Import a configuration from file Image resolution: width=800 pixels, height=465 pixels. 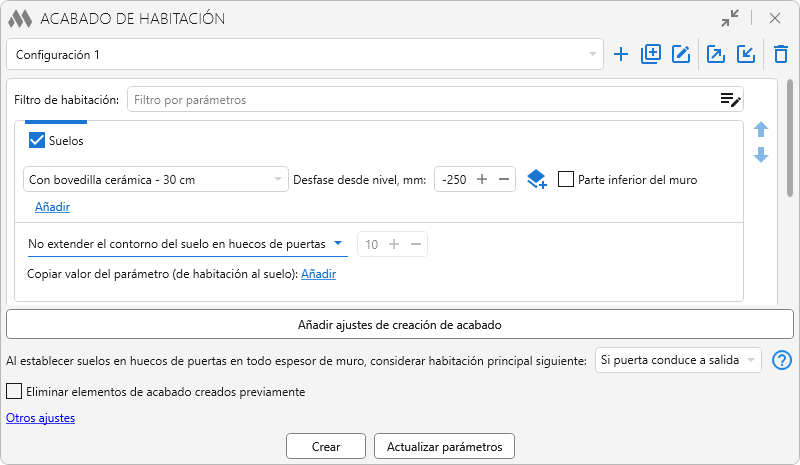tap(745, 55)
